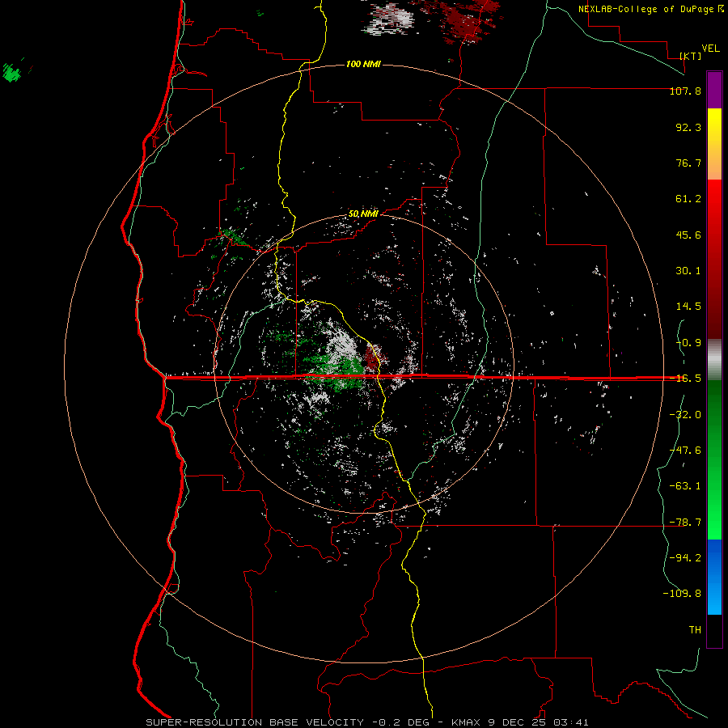728x728 pixels.
Task: Select the -32.0 velocity scale value
Action: (685, 415)
